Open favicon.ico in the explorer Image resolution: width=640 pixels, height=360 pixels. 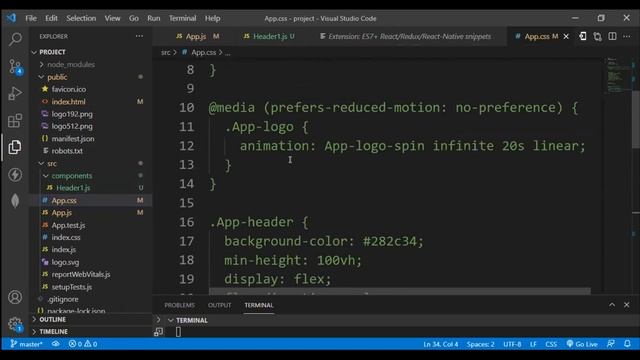click(x=69, y=89)
